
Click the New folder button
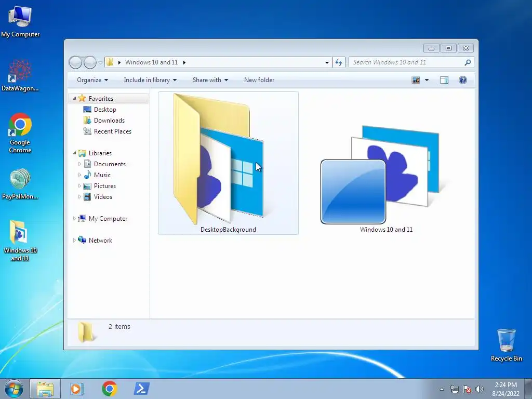click(259, 80)
